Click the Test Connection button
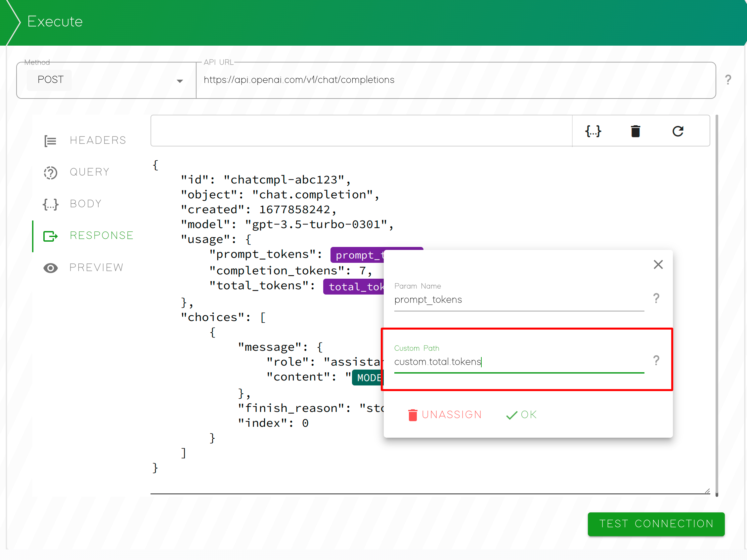Screen dimensions: 747x560 [656, 524]
